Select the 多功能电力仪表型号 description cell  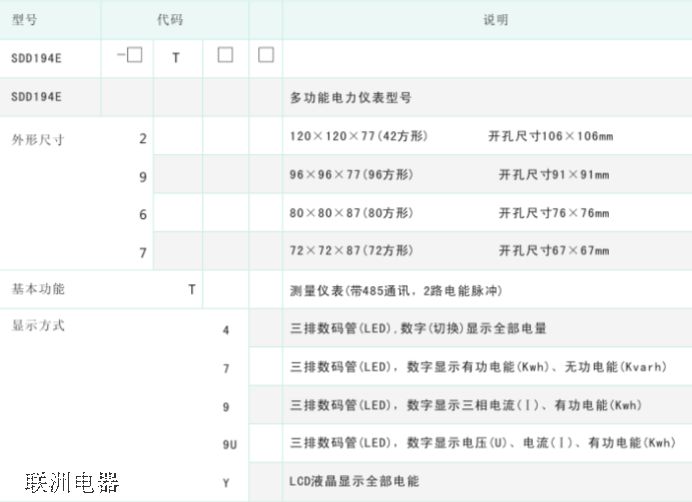350,97
